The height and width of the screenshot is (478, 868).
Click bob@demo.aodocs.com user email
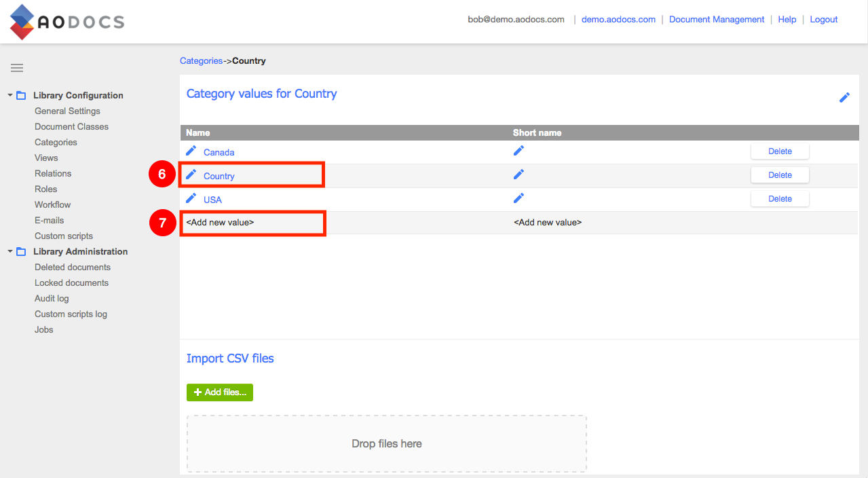coord(516,20)
